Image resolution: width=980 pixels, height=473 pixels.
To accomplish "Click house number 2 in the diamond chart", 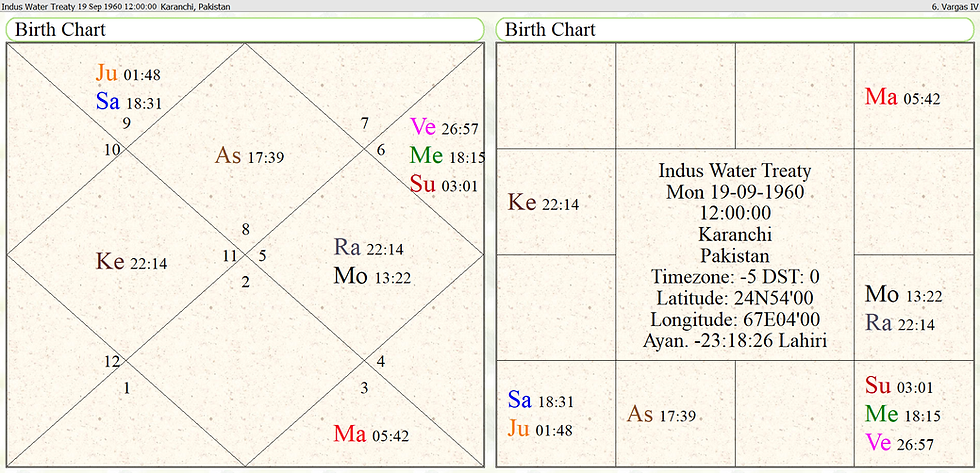I will tap(246, 282).
